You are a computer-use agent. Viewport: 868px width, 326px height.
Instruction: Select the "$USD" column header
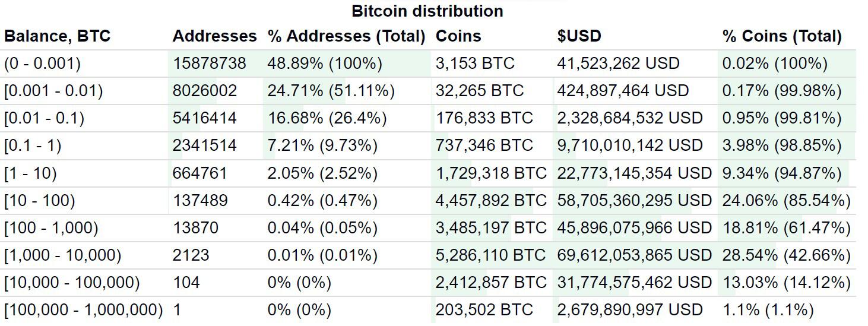(579, 36)
